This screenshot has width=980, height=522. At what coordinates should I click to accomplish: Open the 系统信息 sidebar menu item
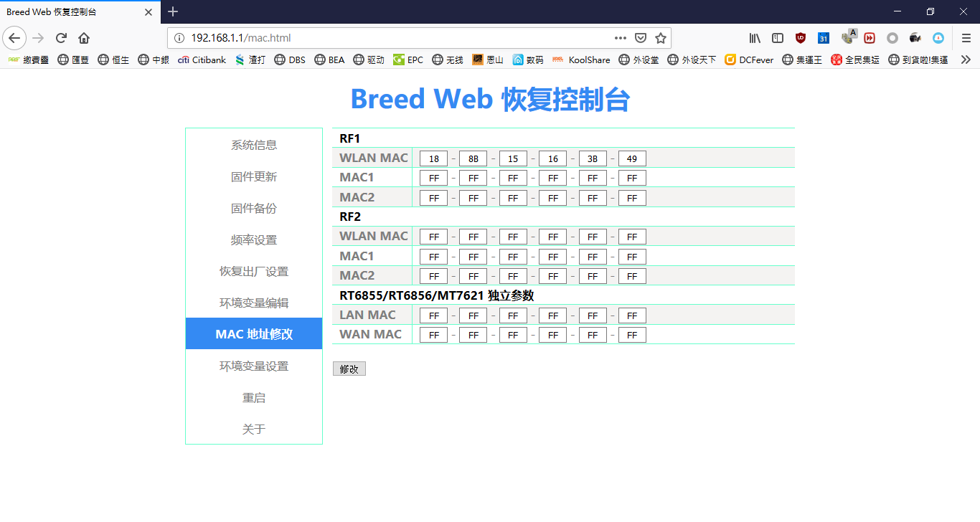click(x=254, y=145)
